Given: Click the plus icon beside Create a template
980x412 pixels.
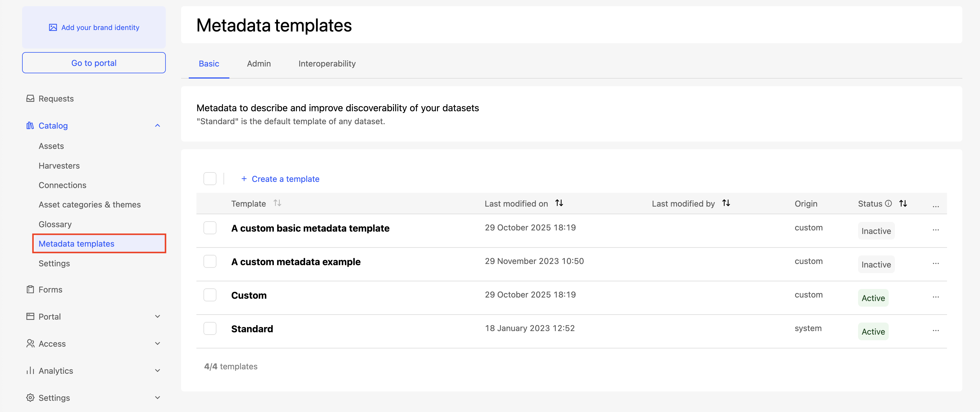Looking at the screenshot, I should (244, 179).
